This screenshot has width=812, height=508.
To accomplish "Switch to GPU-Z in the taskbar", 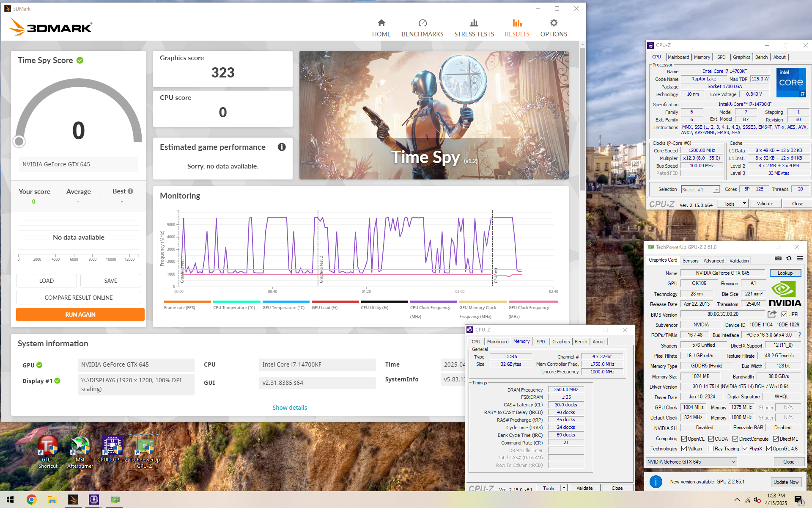I will (x=115, y=500).
